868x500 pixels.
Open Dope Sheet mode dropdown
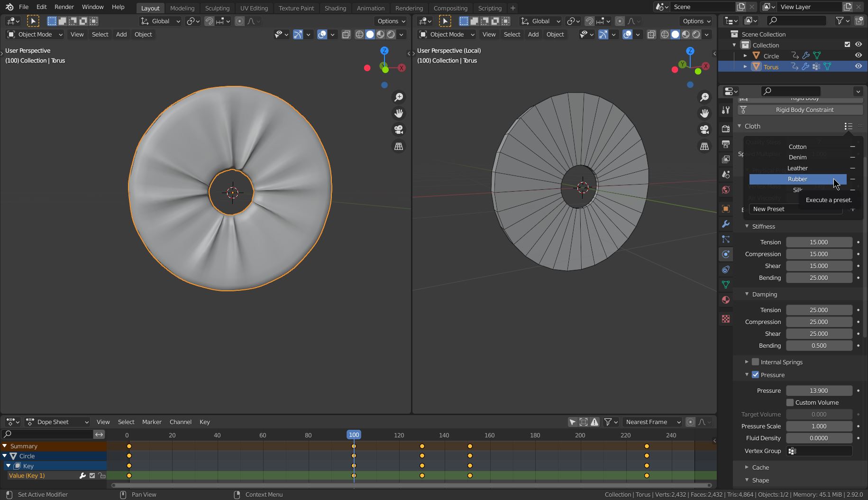(58, 422)
